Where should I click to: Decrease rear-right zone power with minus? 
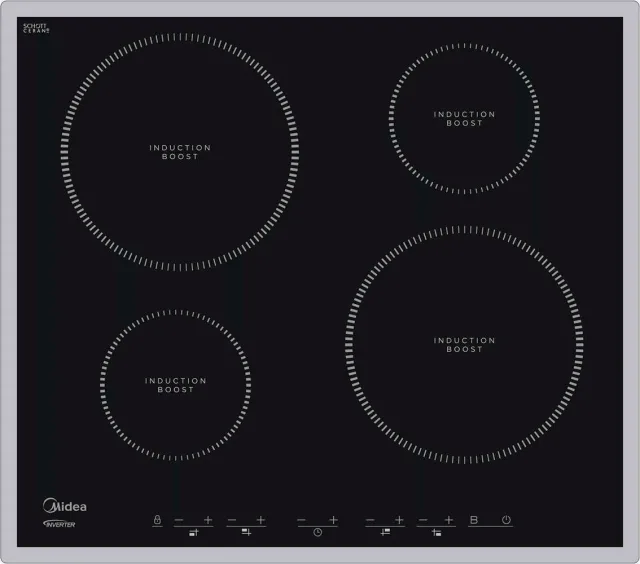pyautogui.click(x=370, y=520)
